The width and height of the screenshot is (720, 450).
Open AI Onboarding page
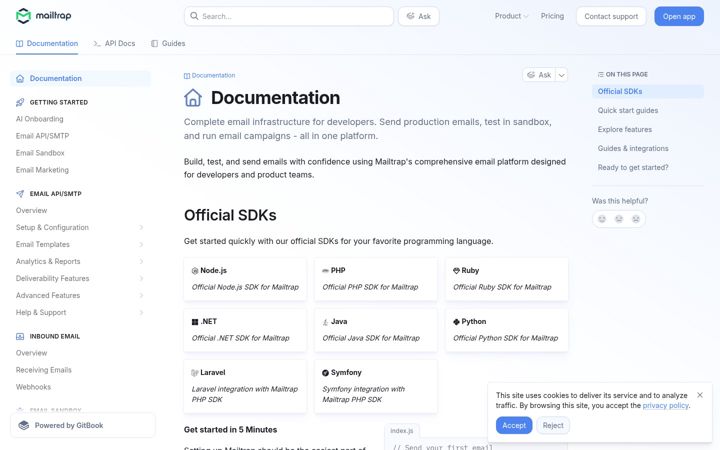[39, 119]
